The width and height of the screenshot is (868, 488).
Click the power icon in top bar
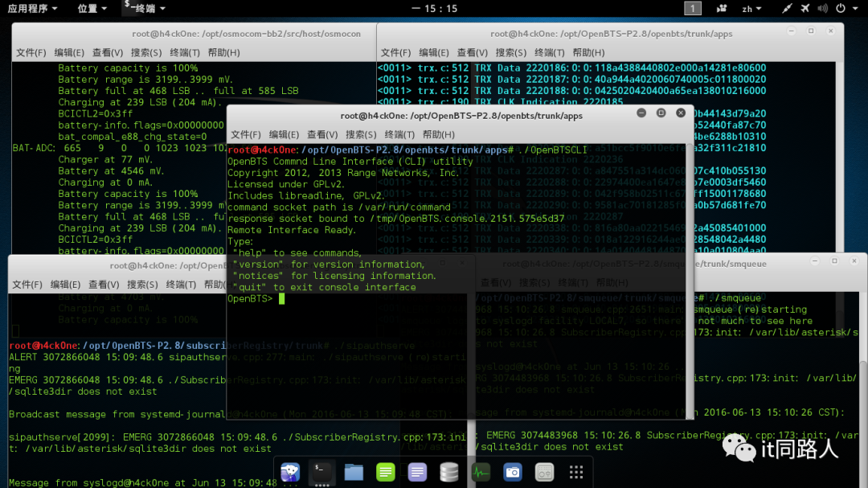pos(841,8)
